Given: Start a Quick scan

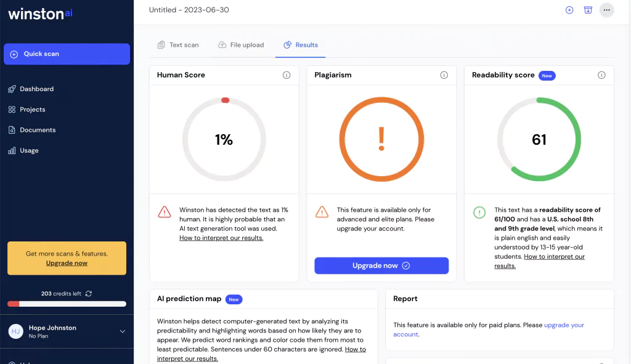Looking at the screenshot, I should coord(67,54).
